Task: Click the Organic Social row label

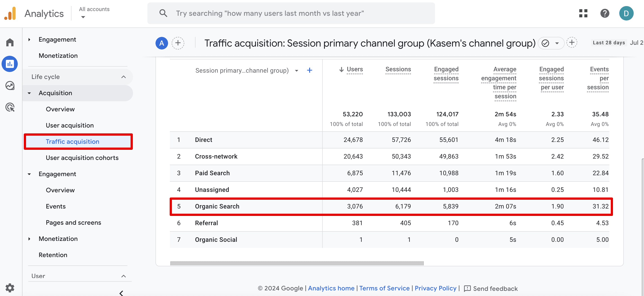Action: (216, 240)
